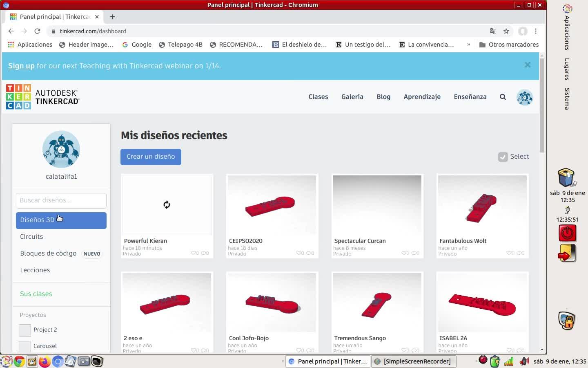Click the network signal bars tray icon

(x=509, y=361)
